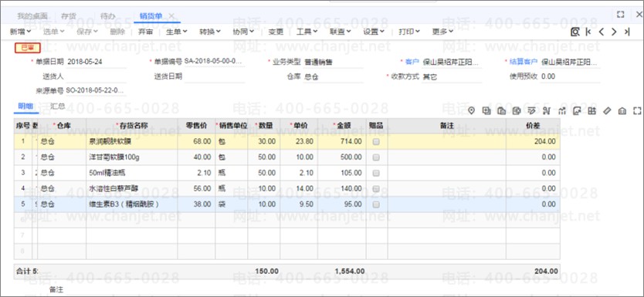This screenshot has height=297, width=644.
Task: Click the 零售价 column header
Action: (196, 126)
